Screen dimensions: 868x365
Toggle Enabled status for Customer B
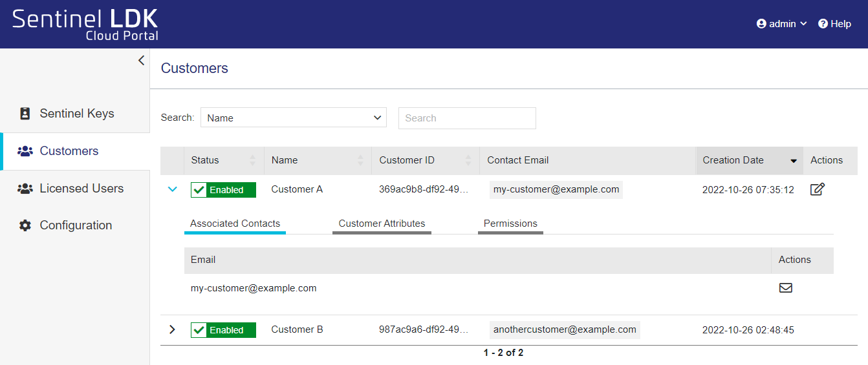pos(223,330)
